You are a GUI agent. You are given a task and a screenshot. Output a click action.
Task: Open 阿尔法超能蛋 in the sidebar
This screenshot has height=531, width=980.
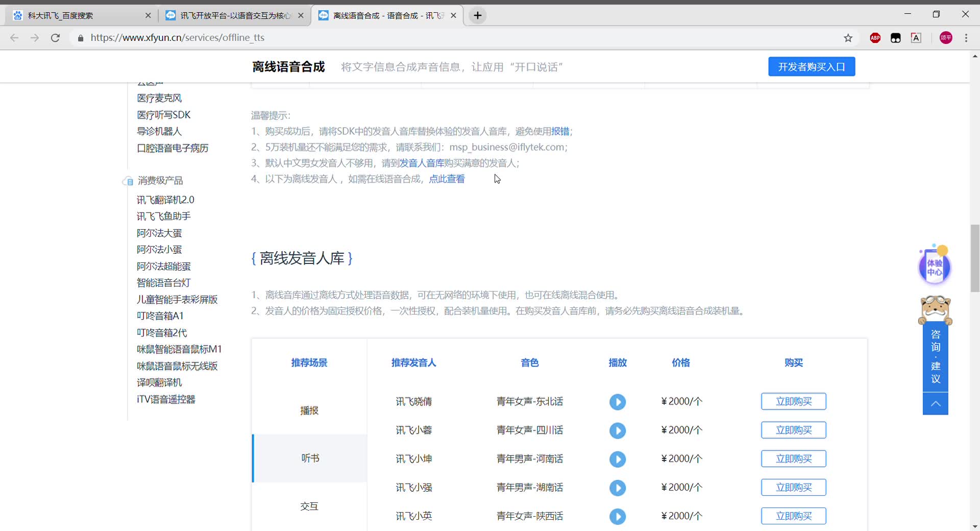[x=163, y=266]
